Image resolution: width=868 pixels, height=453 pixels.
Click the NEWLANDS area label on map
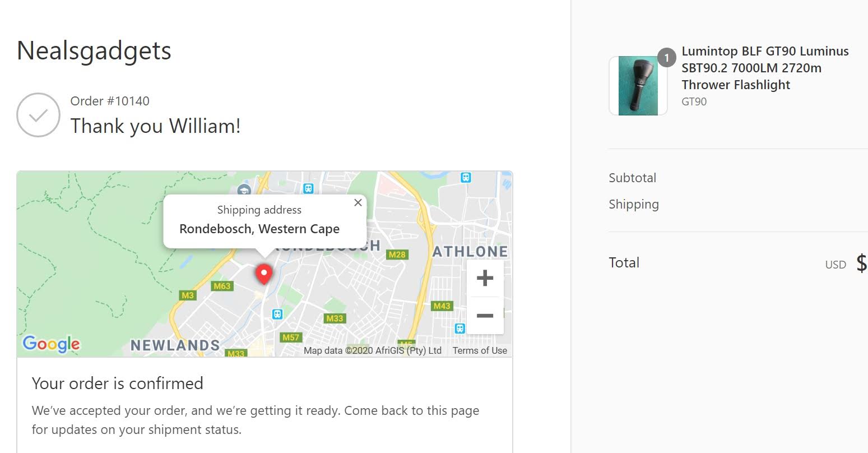(x=175, y=345)
